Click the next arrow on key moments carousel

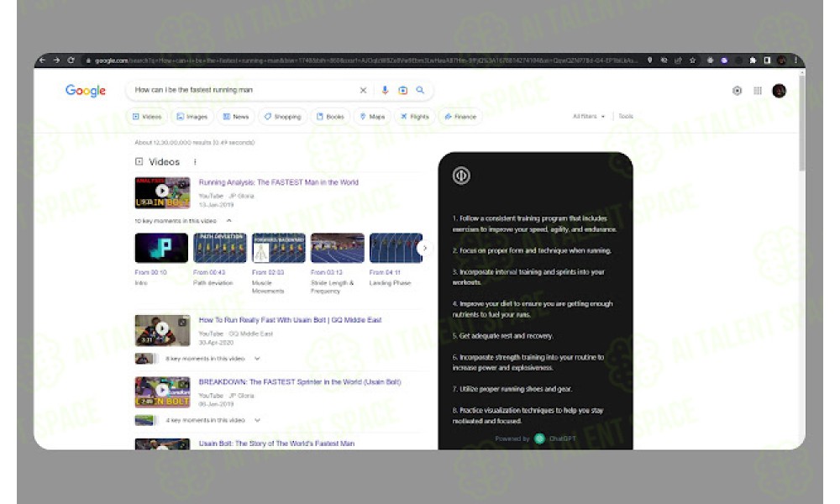pos(425,248)
